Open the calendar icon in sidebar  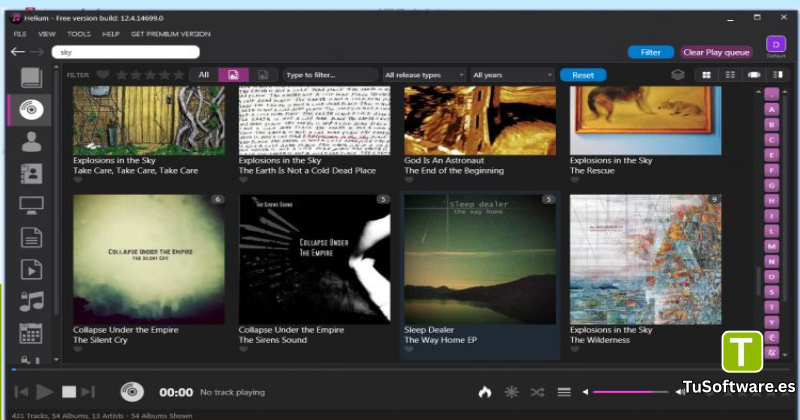(31, 333)
